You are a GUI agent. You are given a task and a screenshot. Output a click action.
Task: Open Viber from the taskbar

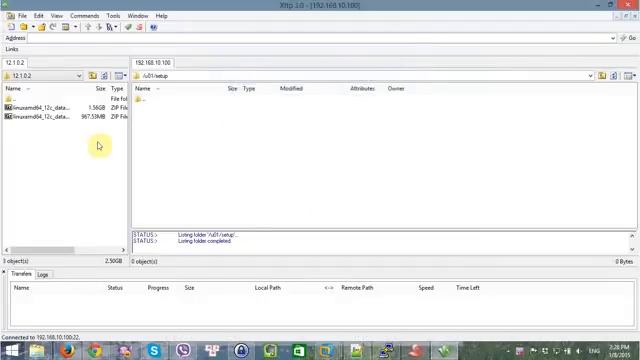coord(183,351)
